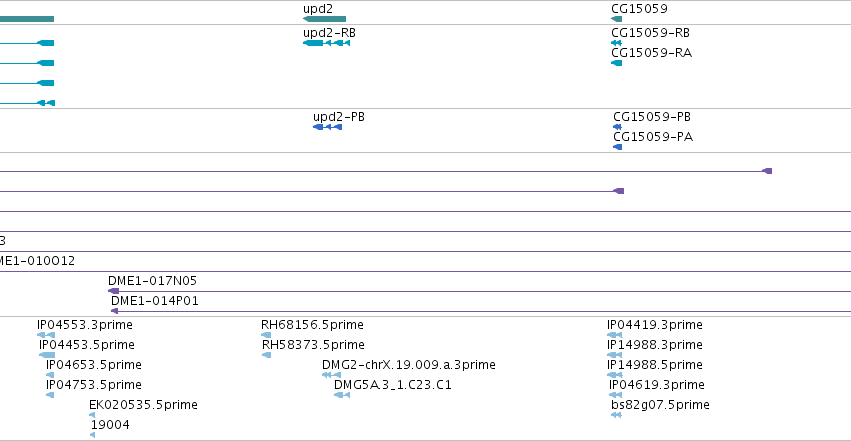Click the DMG5A.3_1.C23.C1 label

393,385
